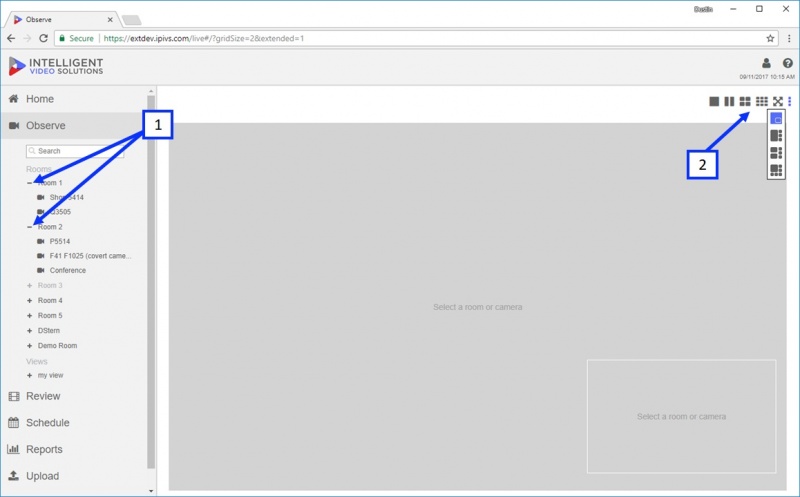Collapse Room 1 with its minus sign
The image size is (800, 497).
pos(29,183)
